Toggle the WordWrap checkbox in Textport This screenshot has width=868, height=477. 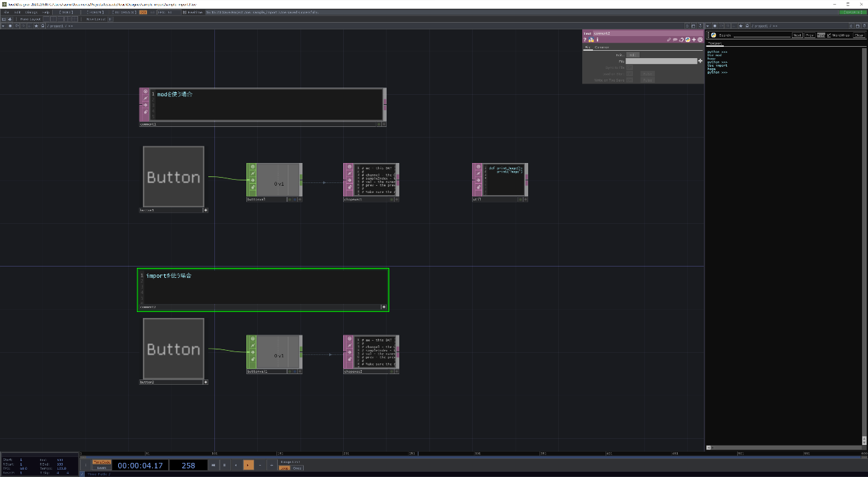[829, 35]
